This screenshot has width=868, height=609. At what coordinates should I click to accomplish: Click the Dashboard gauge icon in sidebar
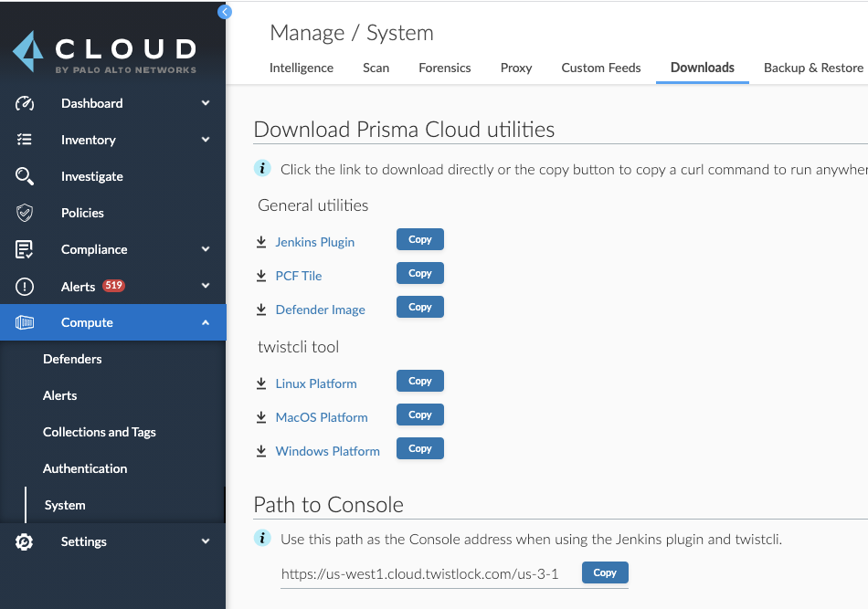tap(25, 103)
